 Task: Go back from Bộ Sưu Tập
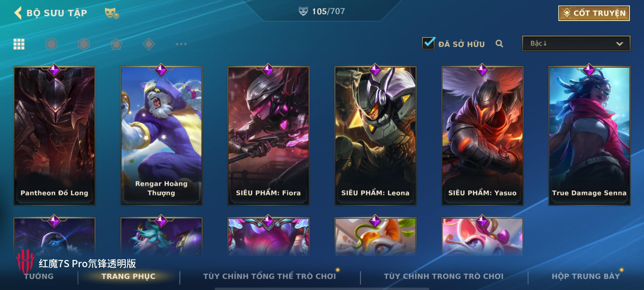[x=18, y=13]
